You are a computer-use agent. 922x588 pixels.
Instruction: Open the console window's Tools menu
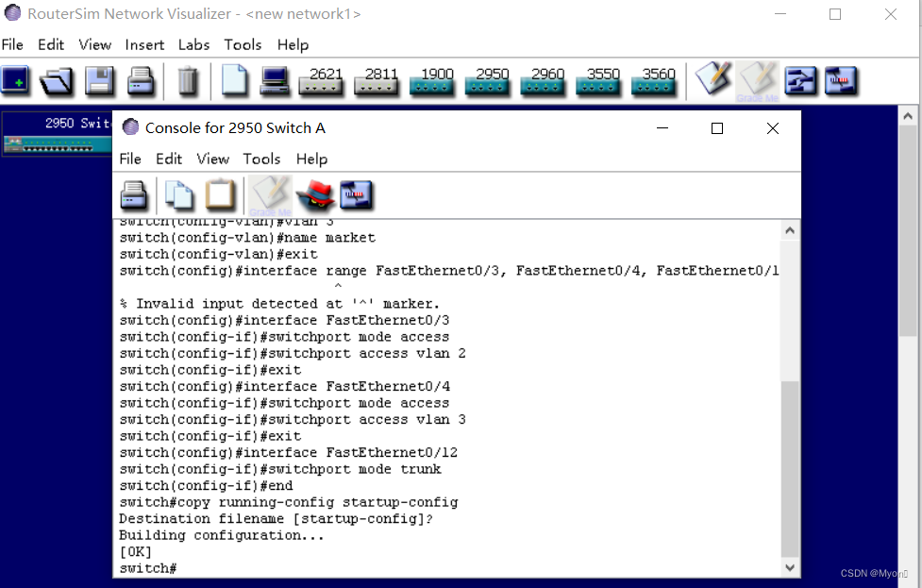coord(261,159)
